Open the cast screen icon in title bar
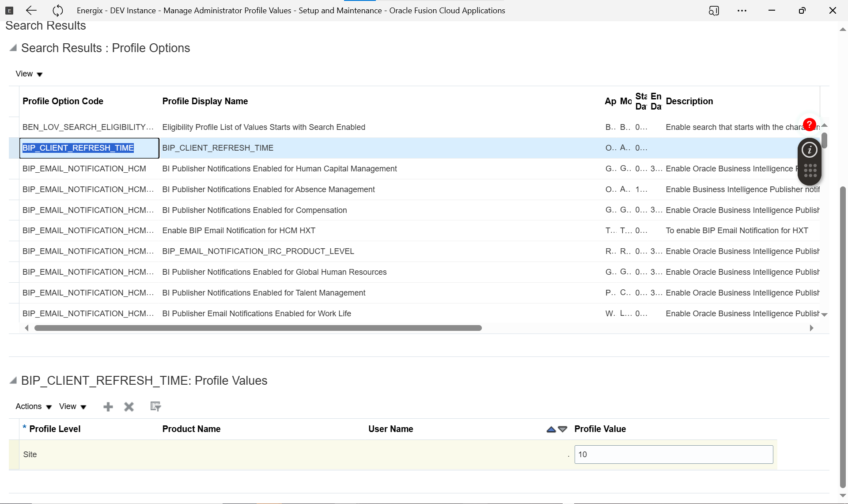This screenshot has width=848, height=504. pyautogui.click(x=714, y=11)
